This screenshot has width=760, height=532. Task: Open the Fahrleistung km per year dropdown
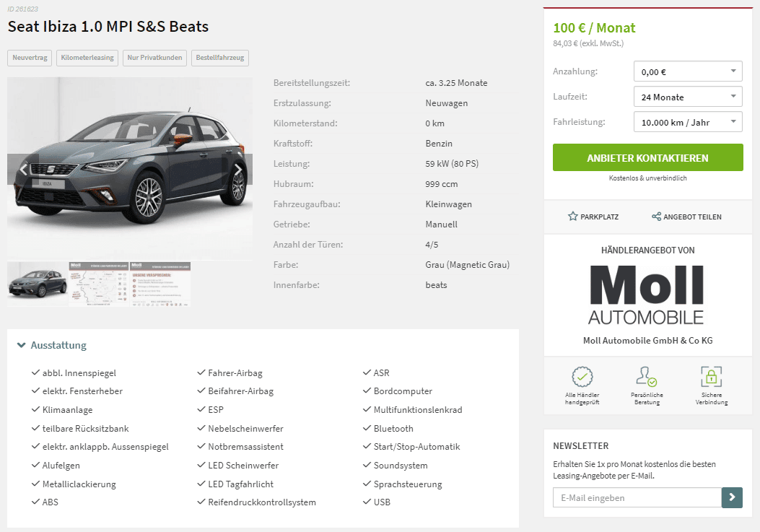[688, 122]
